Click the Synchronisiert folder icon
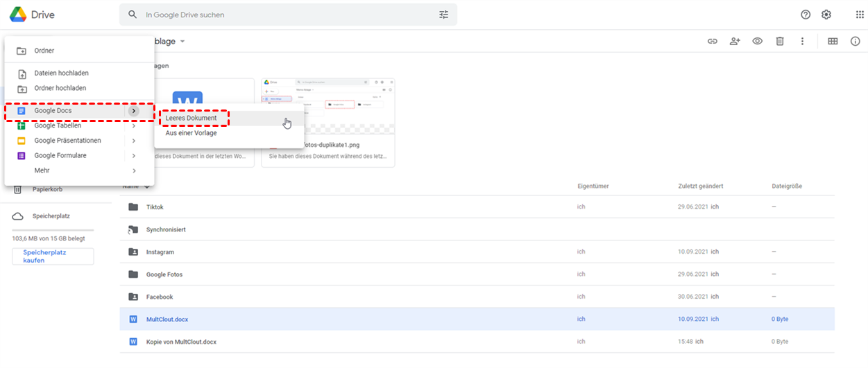This screenshot has height=368, width=868. (x=133, y=229)
